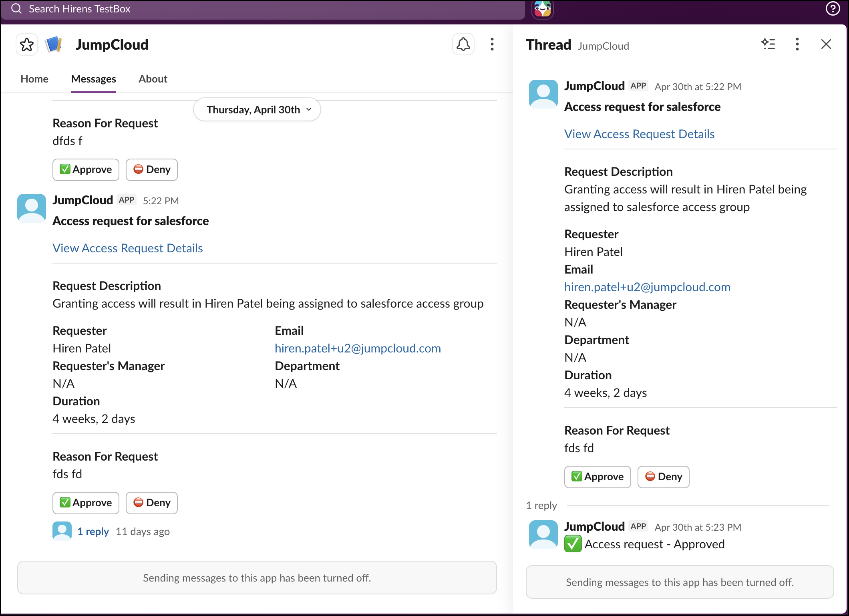
Task: Click small avatar beside 1 reply
Action: 62,531
